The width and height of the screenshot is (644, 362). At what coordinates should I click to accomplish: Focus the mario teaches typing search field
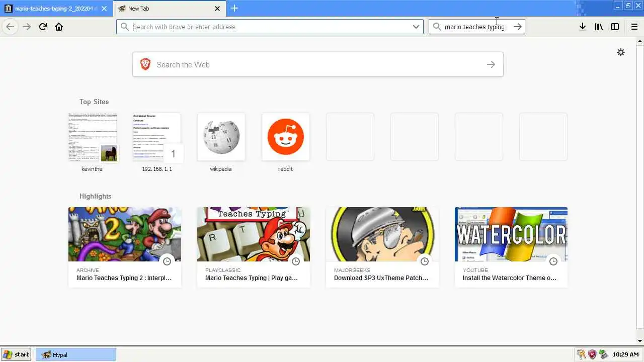click(476, 27)
